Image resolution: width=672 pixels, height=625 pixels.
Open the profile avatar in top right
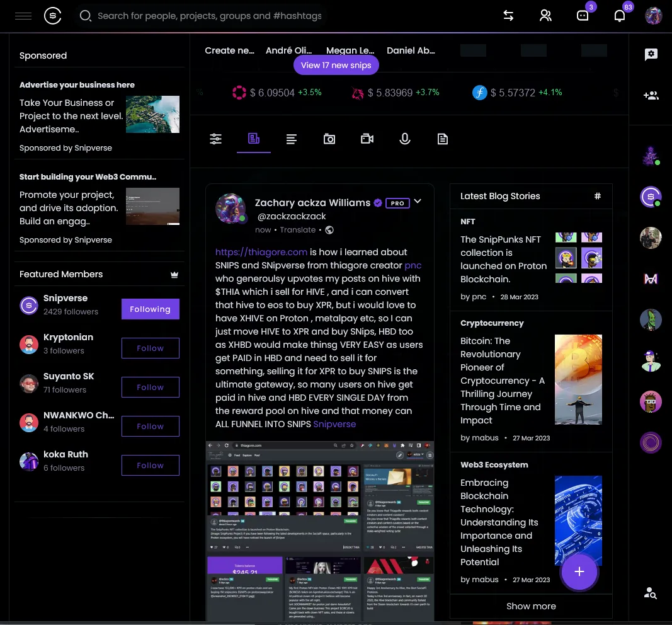(653, 16)
